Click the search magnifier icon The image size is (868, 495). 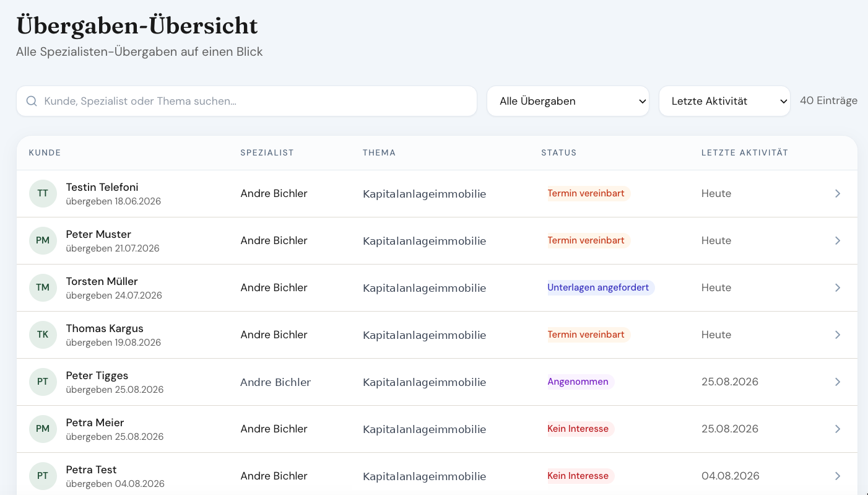click(32, 101)
